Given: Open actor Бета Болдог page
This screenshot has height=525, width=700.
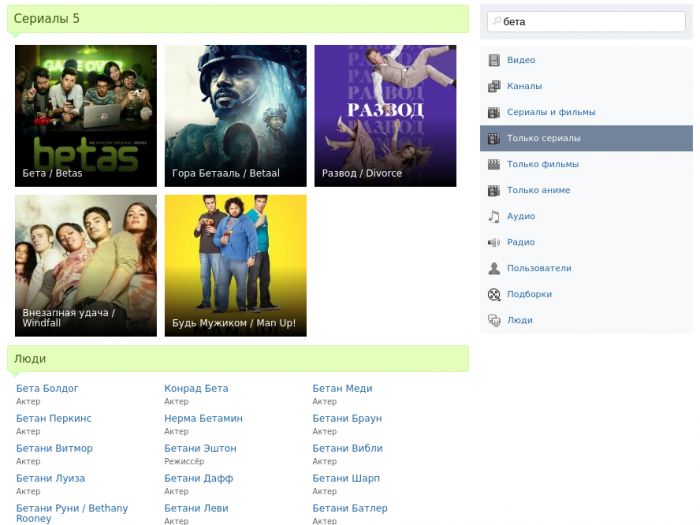Looking at the screenshot, I should 47,389.
